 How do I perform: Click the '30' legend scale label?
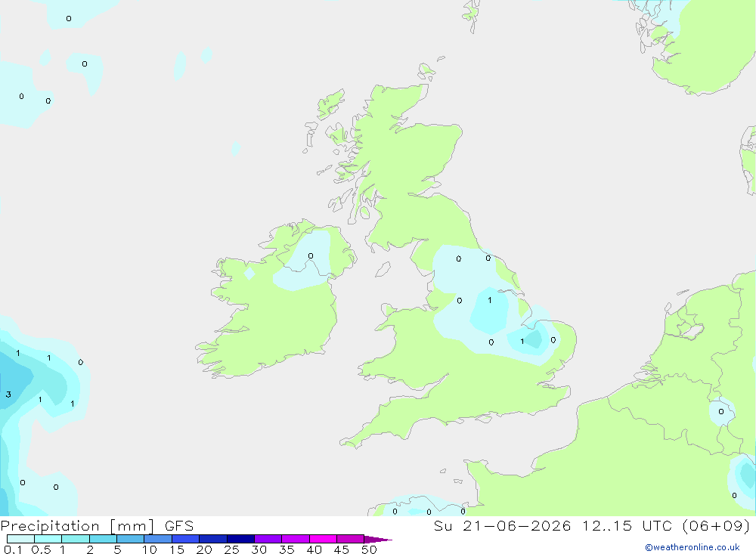[259, 549]
